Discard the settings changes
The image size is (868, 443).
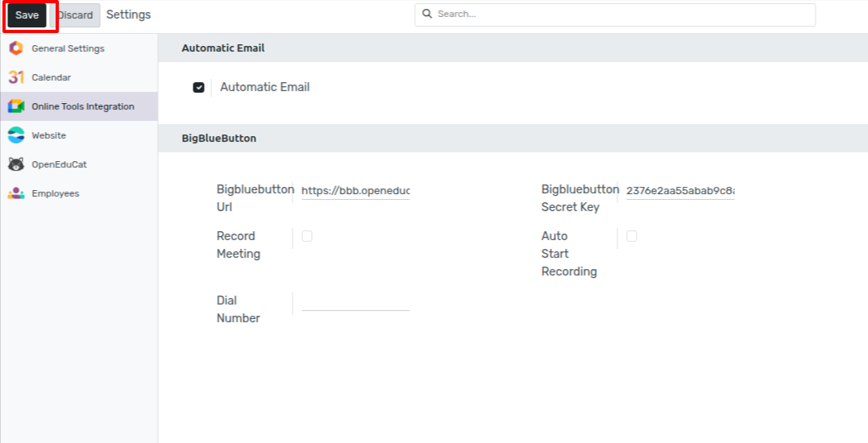(x=75, y=15)
